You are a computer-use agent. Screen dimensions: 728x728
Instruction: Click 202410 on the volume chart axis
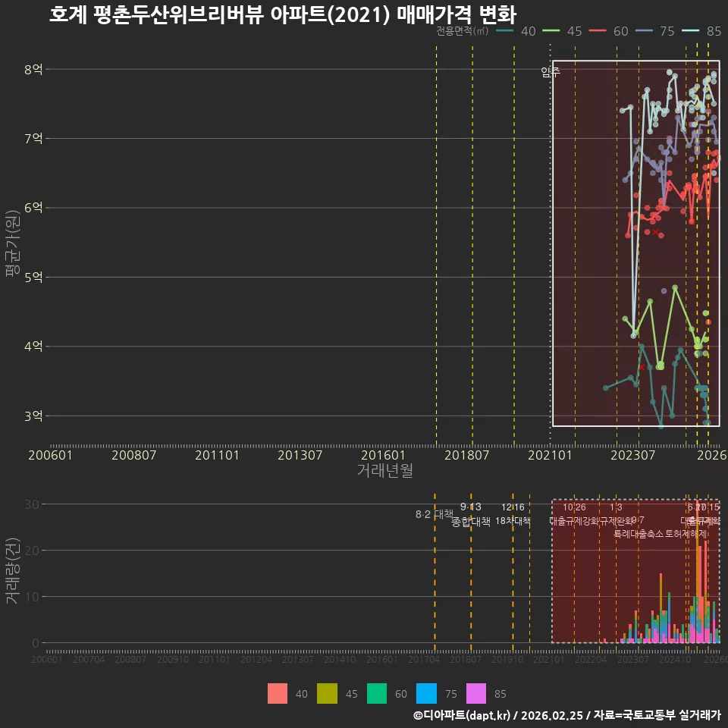(675, 659)
